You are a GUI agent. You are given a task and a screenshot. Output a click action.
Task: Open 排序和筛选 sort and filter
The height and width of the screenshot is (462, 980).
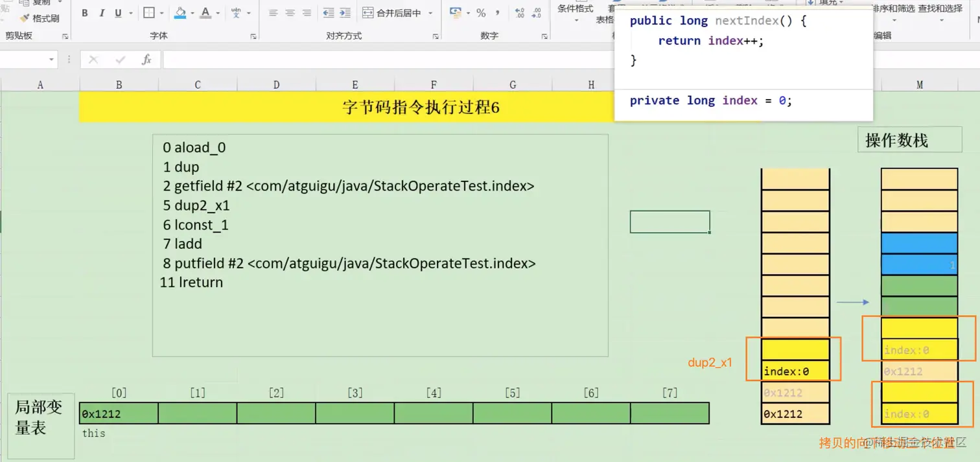894,8
